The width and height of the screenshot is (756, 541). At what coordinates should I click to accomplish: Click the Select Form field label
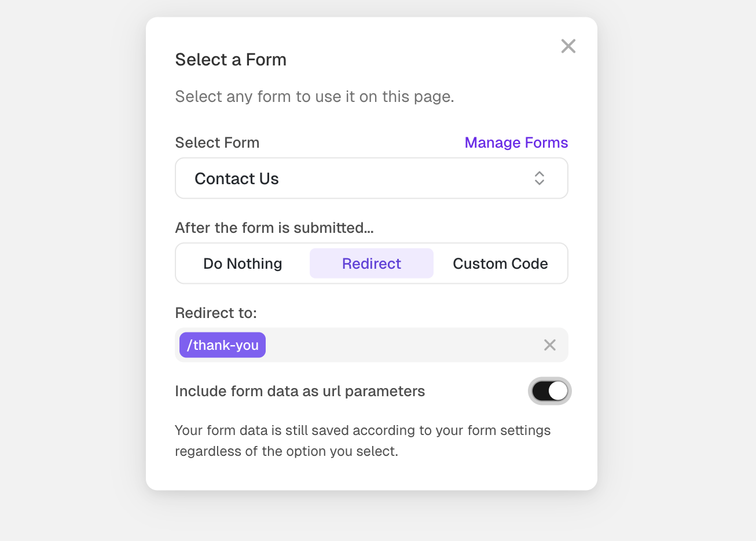click(217, 142)
